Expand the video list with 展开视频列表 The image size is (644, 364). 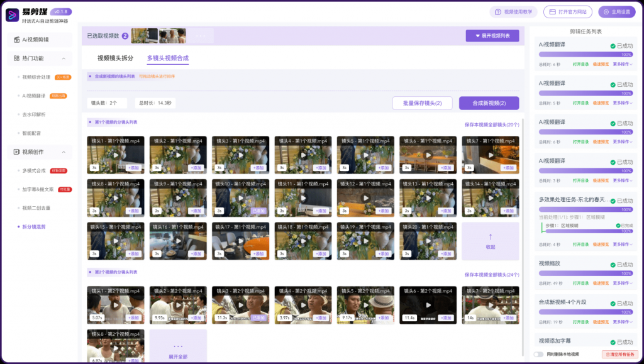[492, 36]
